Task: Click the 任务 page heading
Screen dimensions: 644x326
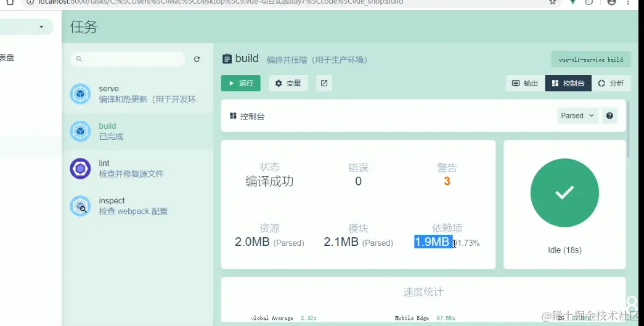Action: [84, 27]
